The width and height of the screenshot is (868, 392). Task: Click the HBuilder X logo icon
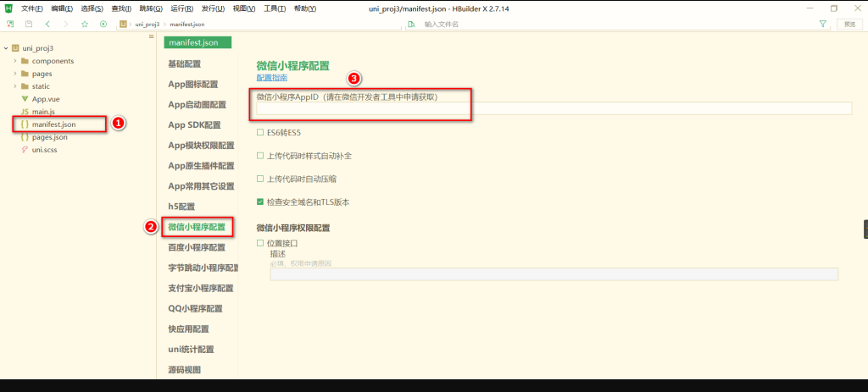click(x=8, y=8)
